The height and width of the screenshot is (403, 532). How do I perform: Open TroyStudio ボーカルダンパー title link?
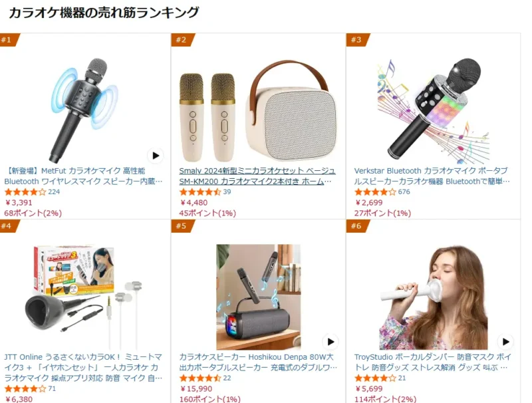click(433, 362)
